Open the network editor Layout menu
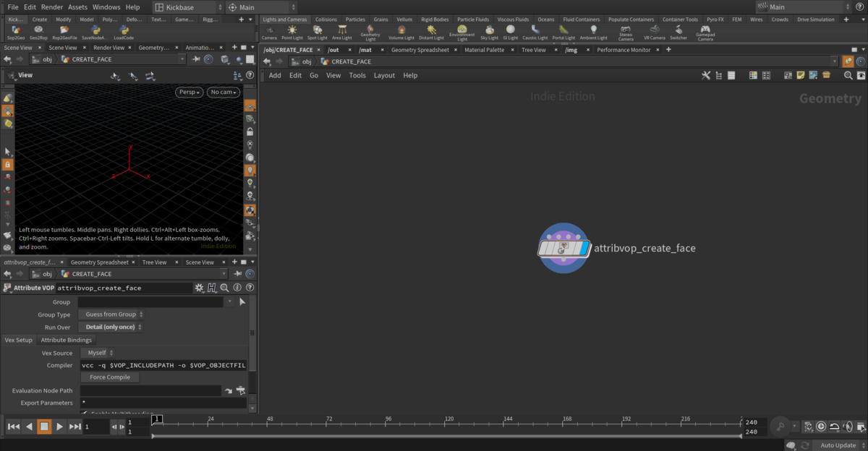This screenshot has height=451, width=868. coord(384,75)
